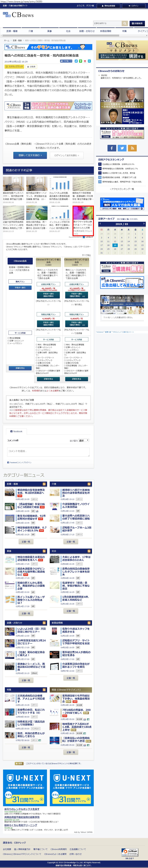Open the RSS feed icon for 新商品情報 category
This screenshot has height=868, width=148.
tap(90, 623)
